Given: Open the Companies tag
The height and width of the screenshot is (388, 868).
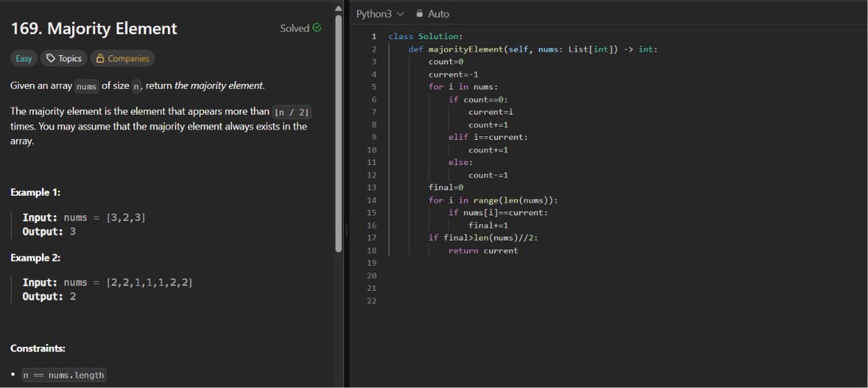Looking at the screenshot, I should [x=122, y=59].
